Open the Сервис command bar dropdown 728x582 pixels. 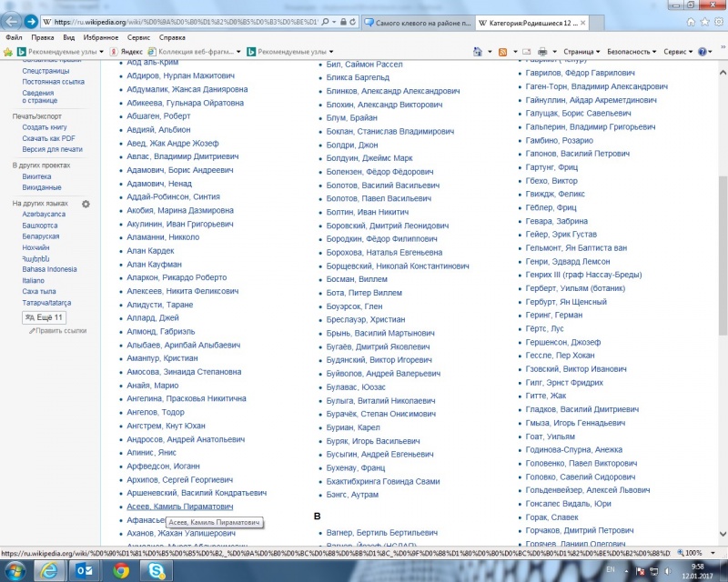678,52
